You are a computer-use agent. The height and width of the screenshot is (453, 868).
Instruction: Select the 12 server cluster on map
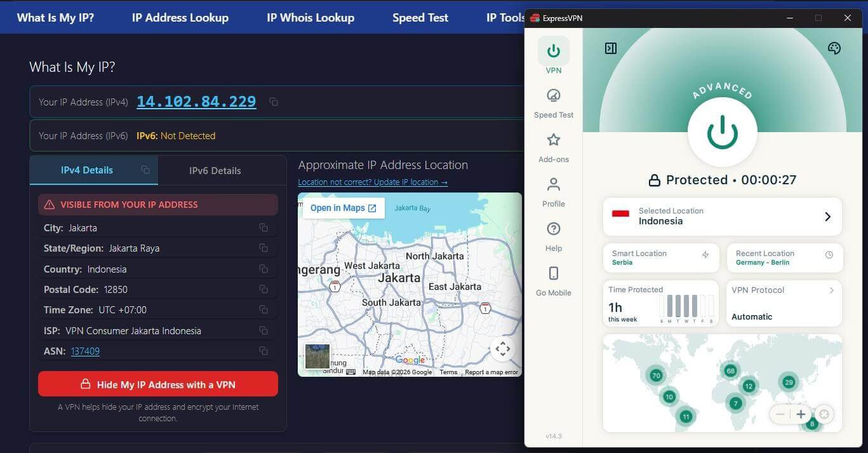tap(749, 386)
